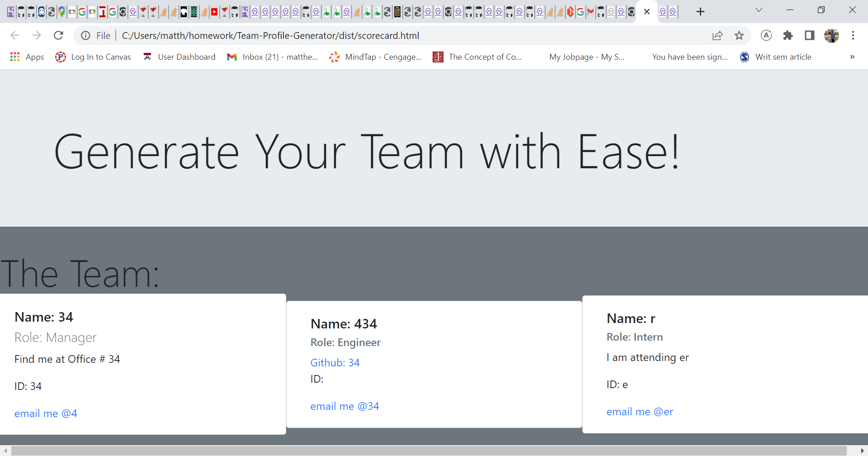Screen dimensions: 868x456
Task: Open the Apps grid on the bookmarks bar
Action: click(x=15, y=57)
